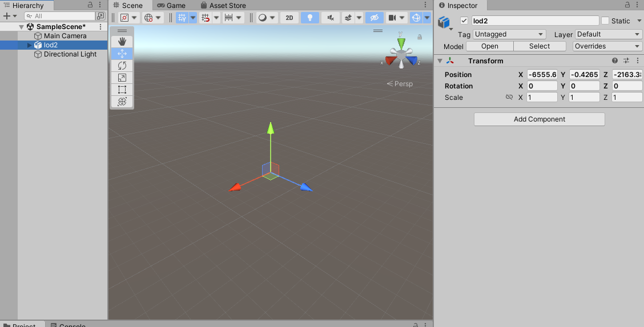Open the Tag Untagged dropdown
Viewport: 644px width, 327px height.
click(x=509, y=34)
